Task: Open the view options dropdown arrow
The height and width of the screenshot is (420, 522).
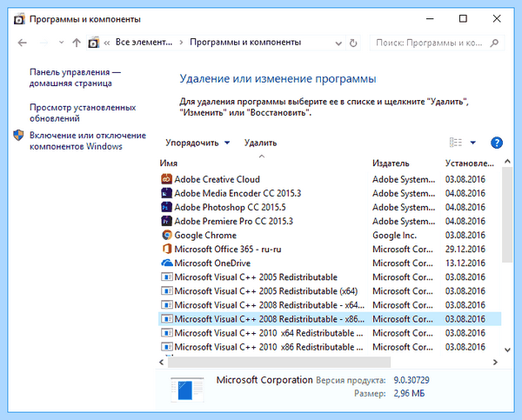Action: tap(472, 143)
